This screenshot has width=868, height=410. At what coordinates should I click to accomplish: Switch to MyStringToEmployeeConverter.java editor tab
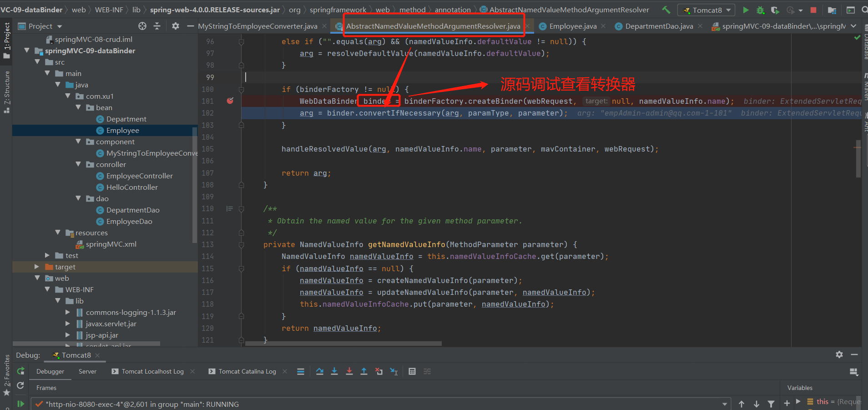[257, 26]
